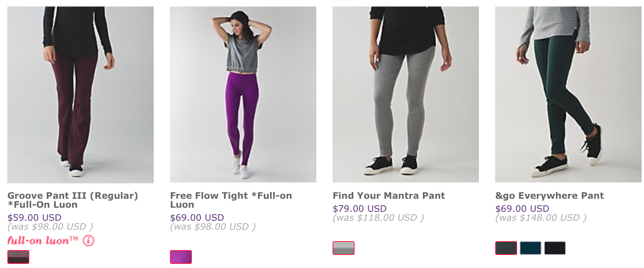Click the "was $148.00 USD" original price
This screenshot has height=268, width=644.
pyautogui.click(x=541, y=218)
